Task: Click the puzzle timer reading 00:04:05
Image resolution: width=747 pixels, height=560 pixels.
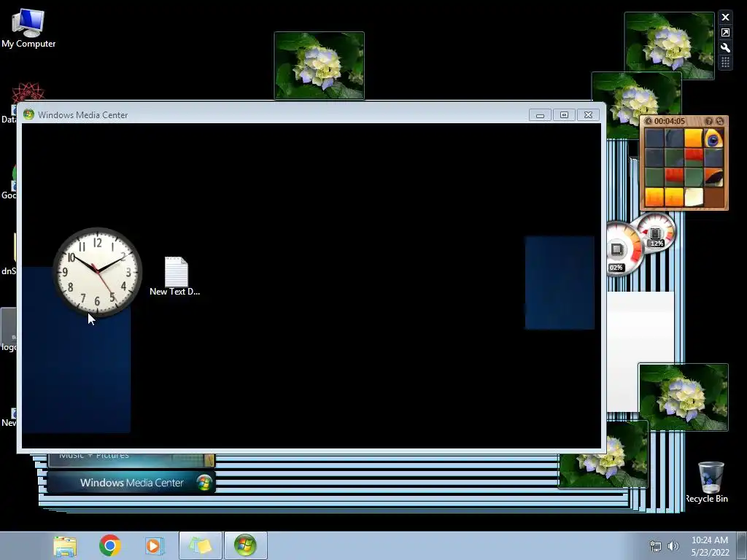Action: (670, 122)
